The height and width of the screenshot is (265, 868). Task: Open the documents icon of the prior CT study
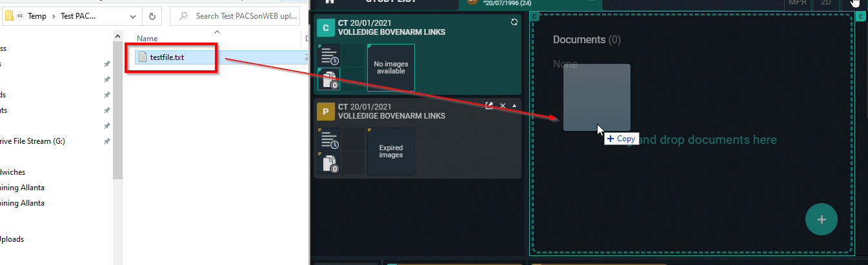(328, 163)
